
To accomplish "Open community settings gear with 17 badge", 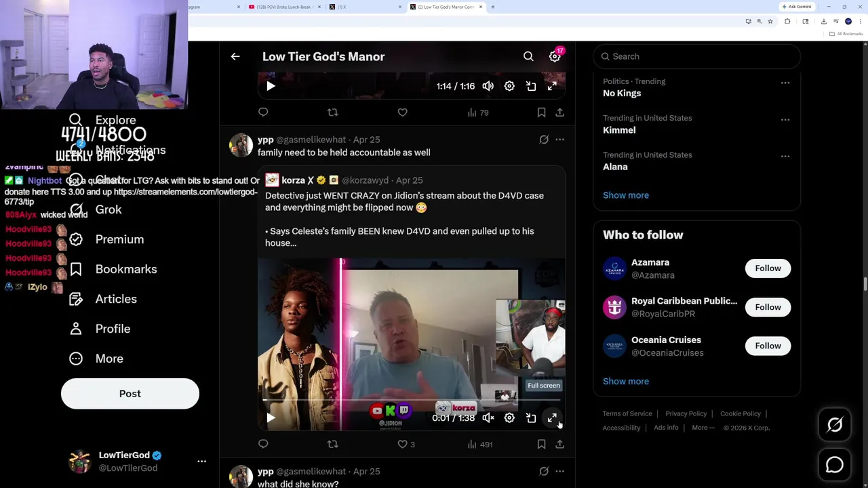I will click(x=555, y=57).
